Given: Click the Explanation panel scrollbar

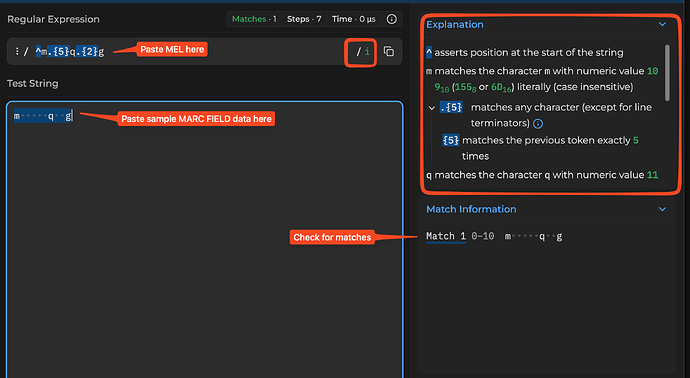Looking at the screenshot, I should 667,72.
